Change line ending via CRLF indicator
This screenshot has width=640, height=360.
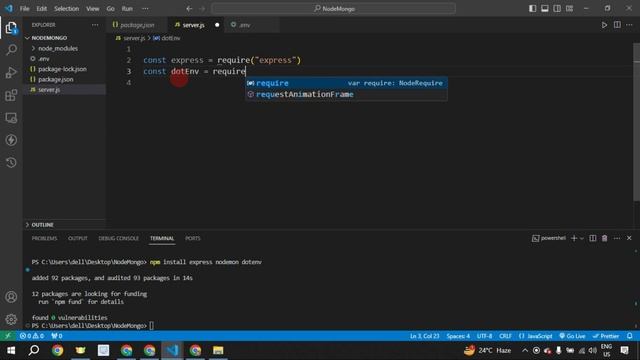(505, 336)
